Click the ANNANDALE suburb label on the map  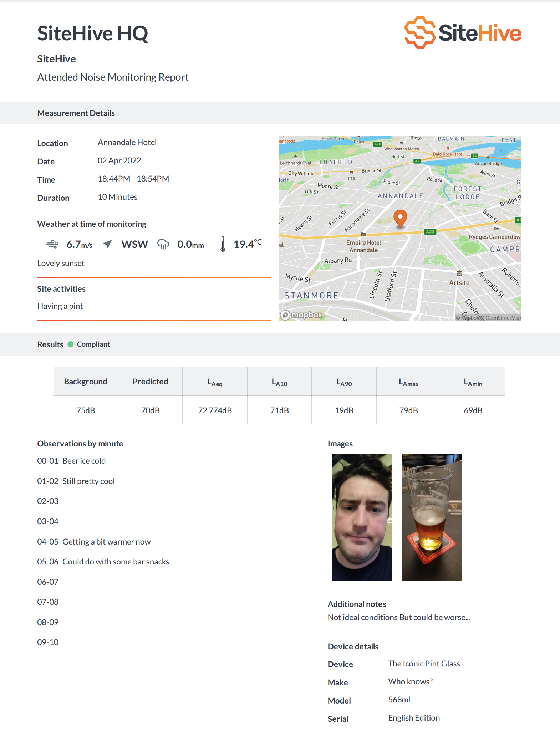pos(401,196)
